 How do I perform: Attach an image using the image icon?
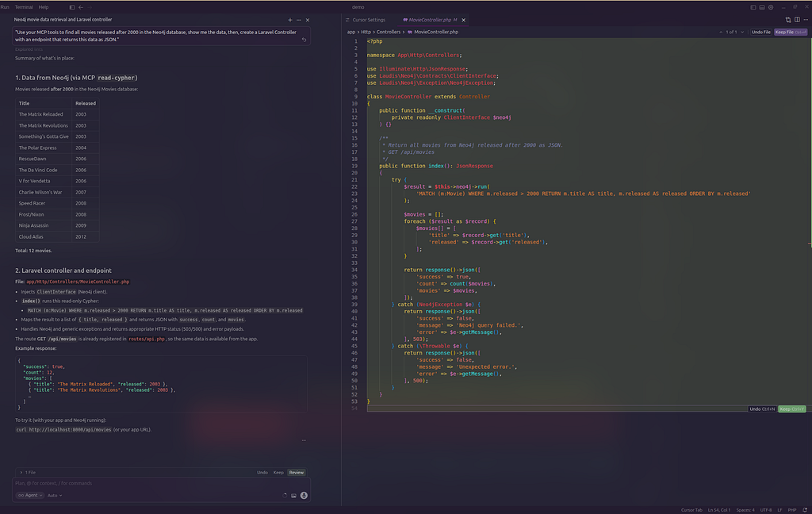pos(293,495)
